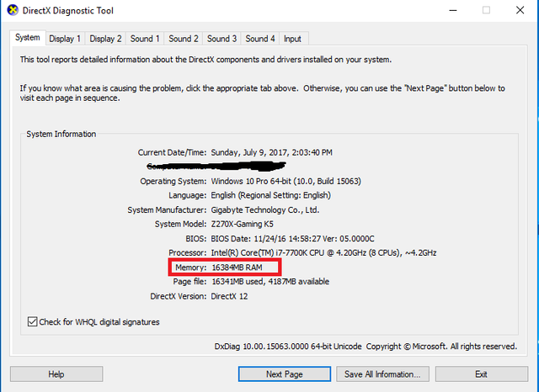Viewport: 539px width, 392px height.
Task: Go to the Sound 4 tab
Action: click(261, 39)
